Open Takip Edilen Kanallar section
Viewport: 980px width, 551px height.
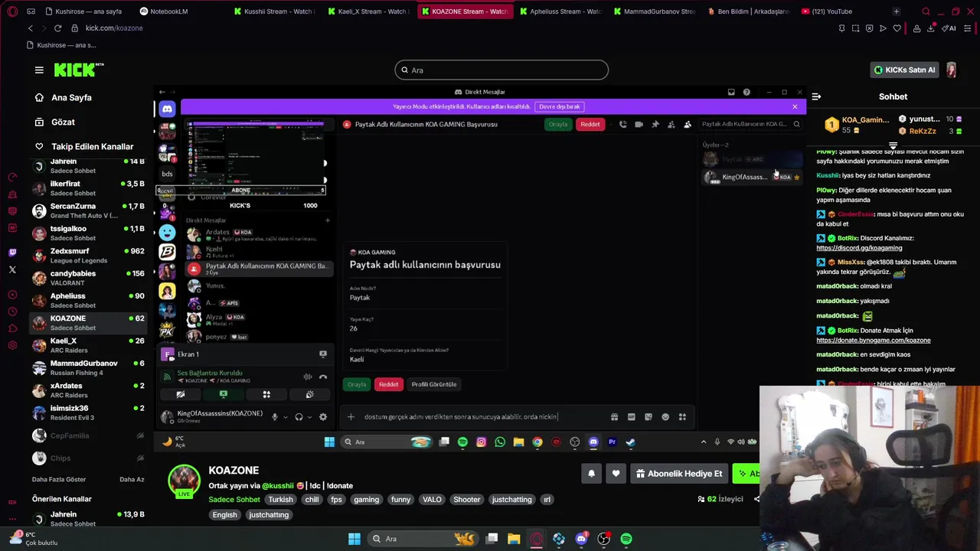(x=92, y=147)
